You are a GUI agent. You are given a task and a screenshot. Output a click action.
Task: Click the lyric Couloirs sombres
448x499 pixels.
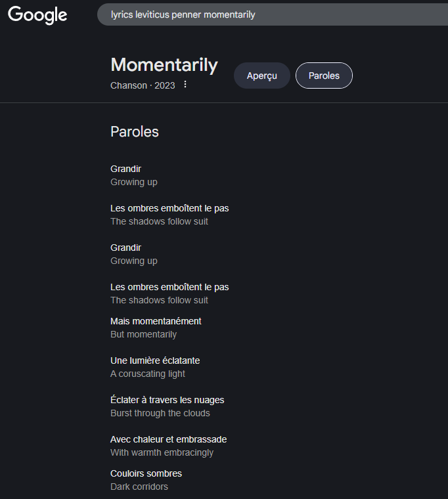(146, 473)
